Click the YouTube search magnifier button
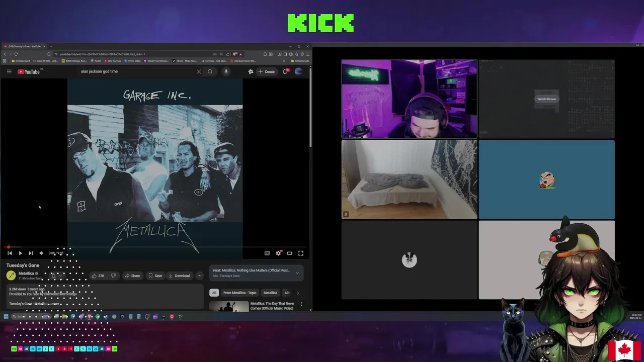Image resolution: width=644 pixels, height=362 pixels. 210,71
